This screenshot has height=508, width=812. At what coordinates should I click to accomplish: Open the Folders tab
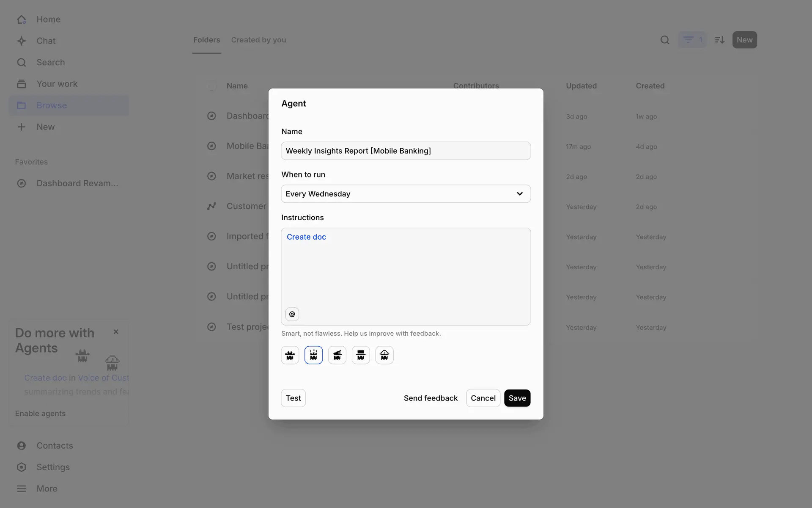tap(206, 40)
